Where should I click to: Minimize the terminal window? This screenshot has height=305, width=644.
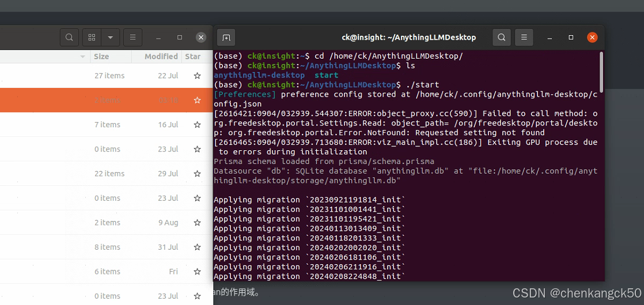coord(550,37)
